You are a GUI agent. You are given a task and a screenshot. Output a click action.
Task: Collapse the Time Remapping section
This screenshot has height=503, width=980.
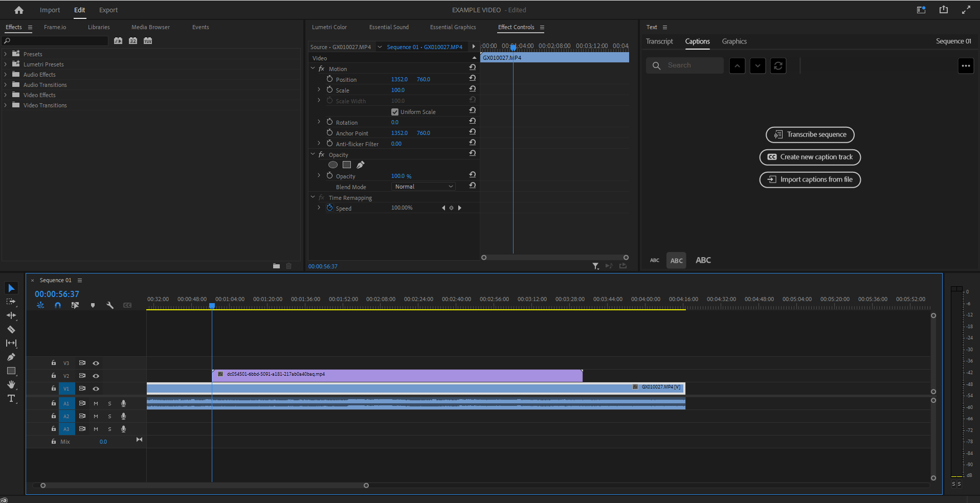[x=313, y=197]
